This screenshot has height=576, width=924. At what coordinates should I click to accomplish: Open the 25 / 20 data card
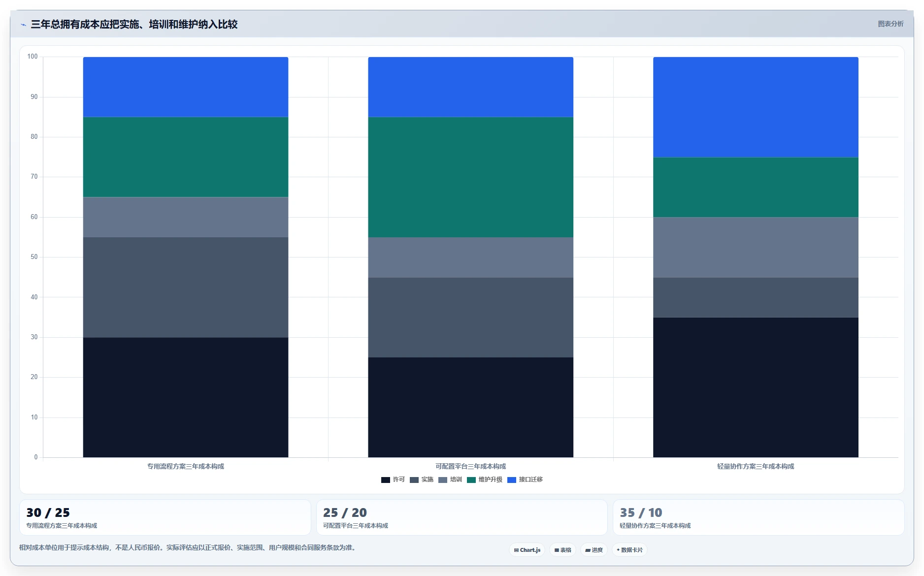462,517
